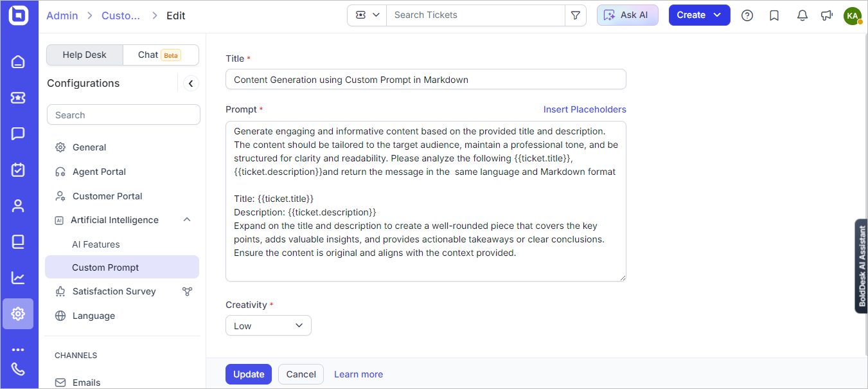Click the notifications bell icon
The height and width of the screenshot is (389, 868).
802,15
